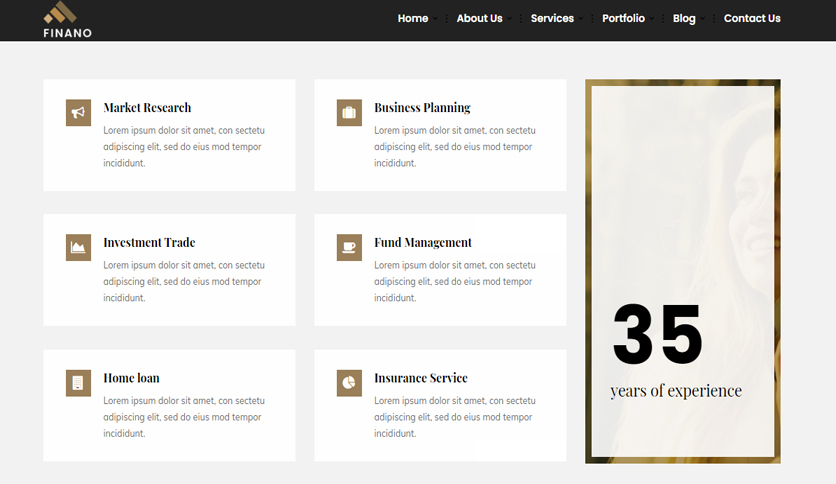Open the Business Planning heading link
The image size is (836, 484).
pos(422,108)
